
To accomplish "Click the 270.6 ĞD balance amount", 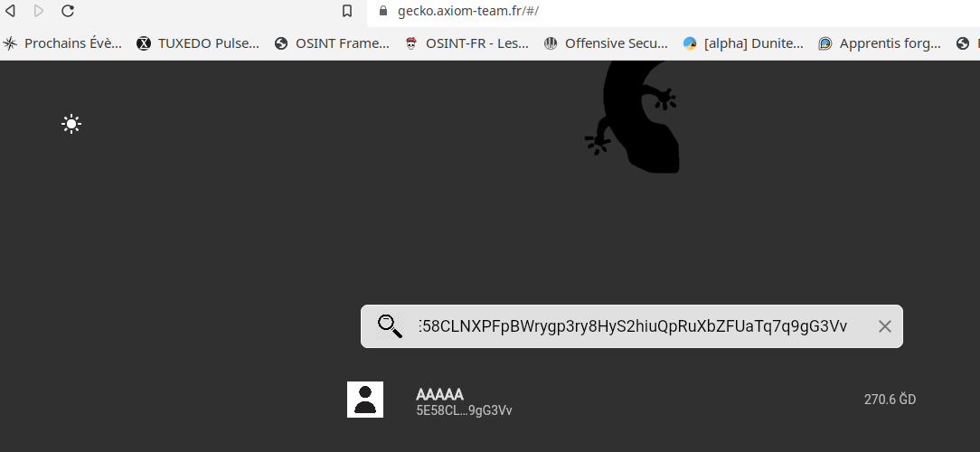I will click(890, 400).
